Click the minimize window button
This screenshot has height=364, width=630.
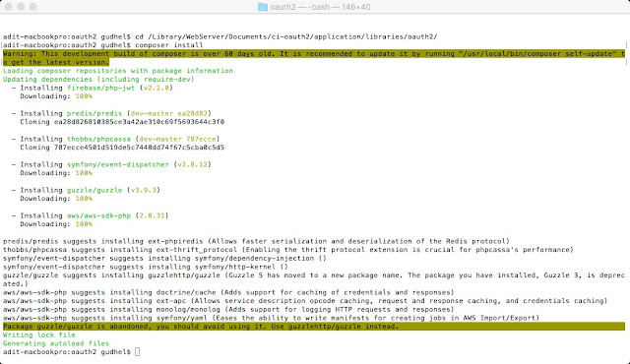coord(21,7)
